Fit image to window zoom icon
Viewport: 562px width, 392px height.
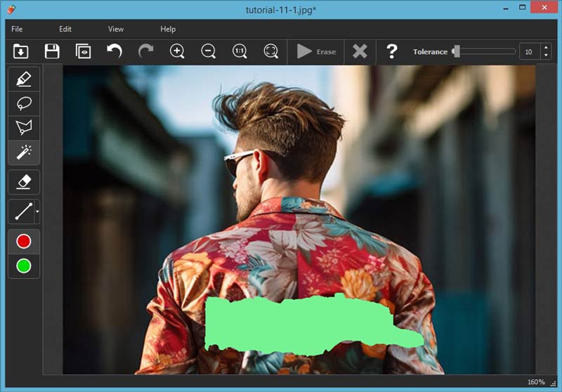tap(271, 51)
